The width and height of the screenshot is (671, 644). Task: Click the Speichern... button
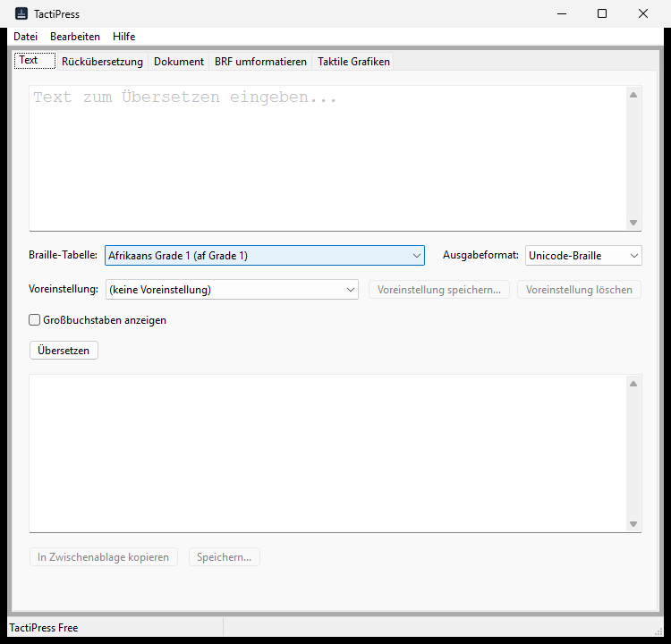pyautogui.click(x=225, y=557)
